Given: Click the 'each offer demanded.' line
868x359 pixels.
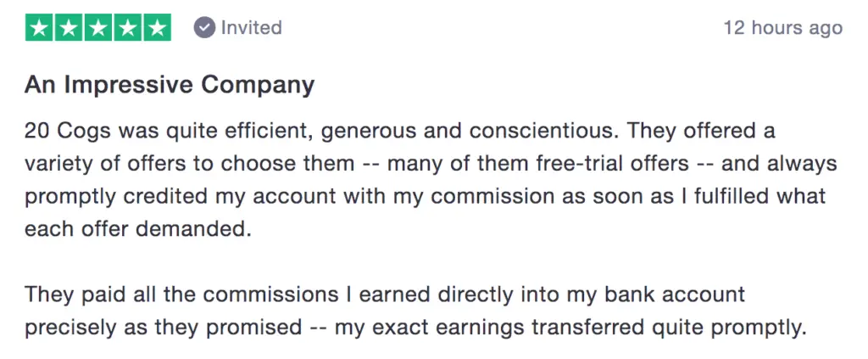Looking at the screenshot, I should tap(138, 229).
